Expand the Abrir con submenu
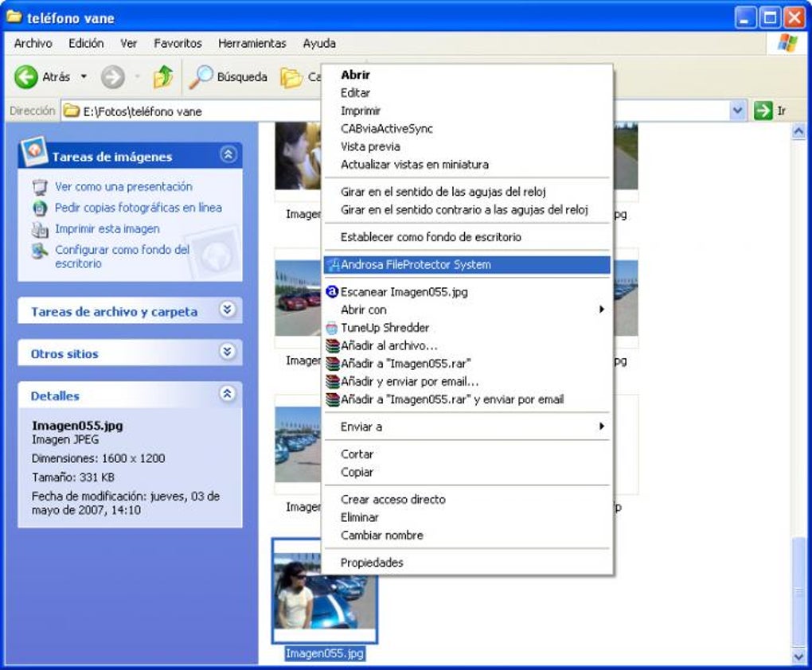 point(467,310)
